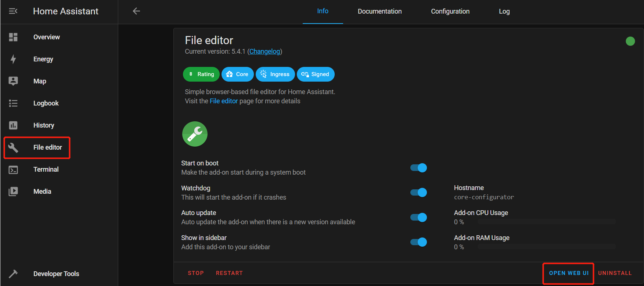Image resolution: width=644 pixels, height=286 pixels.
Task: Toggle the Show in sidebar switch
Action: pyautogui.click(x=418, y=242)
